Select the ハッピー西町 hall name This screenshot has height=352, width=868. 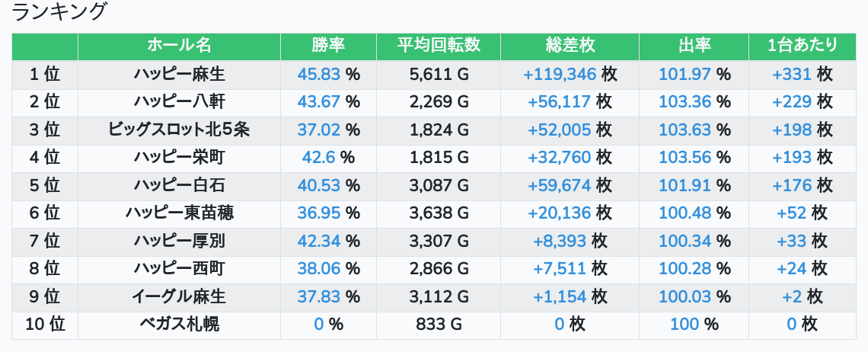(179, 268)
